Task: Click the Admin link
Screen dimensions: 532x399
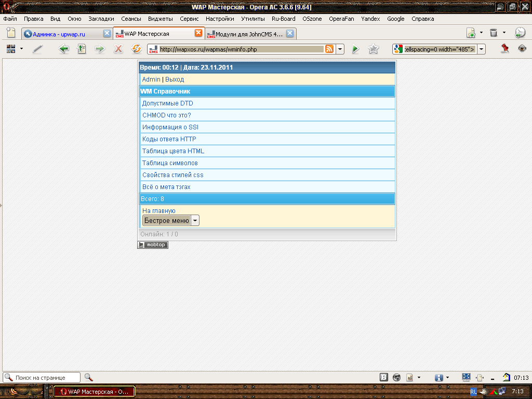Action: [151, 79]
